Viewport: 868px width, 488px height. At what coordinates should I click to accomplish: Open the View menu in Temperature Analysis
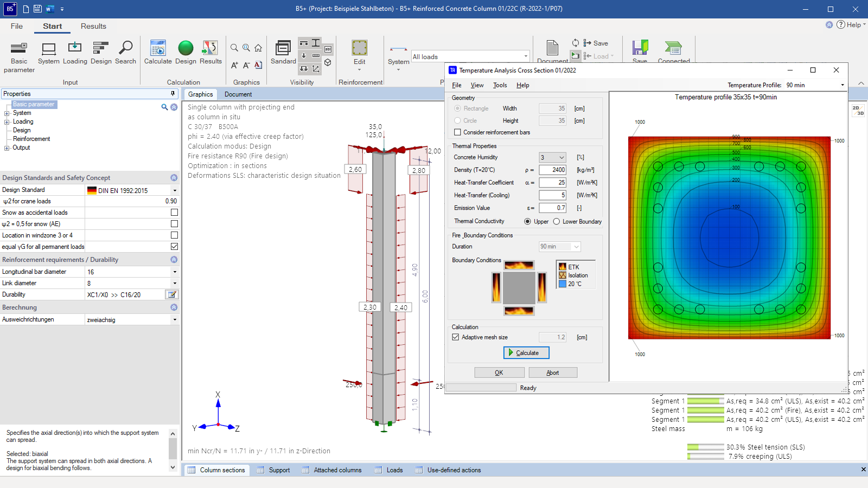(x=477, y=85)
